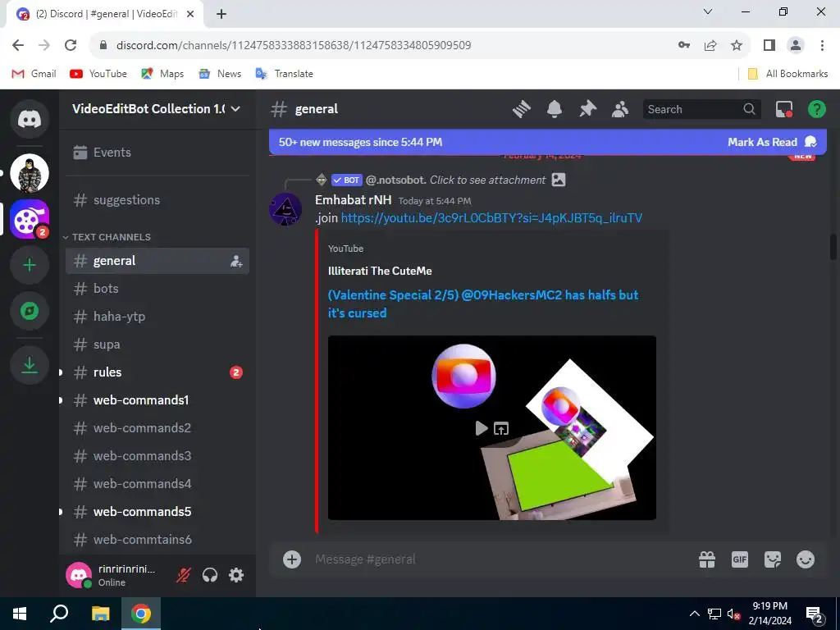The height and width of the screenshot is (630, 840).
Task: Toggle the member list icon
Action: click(620, 109)
